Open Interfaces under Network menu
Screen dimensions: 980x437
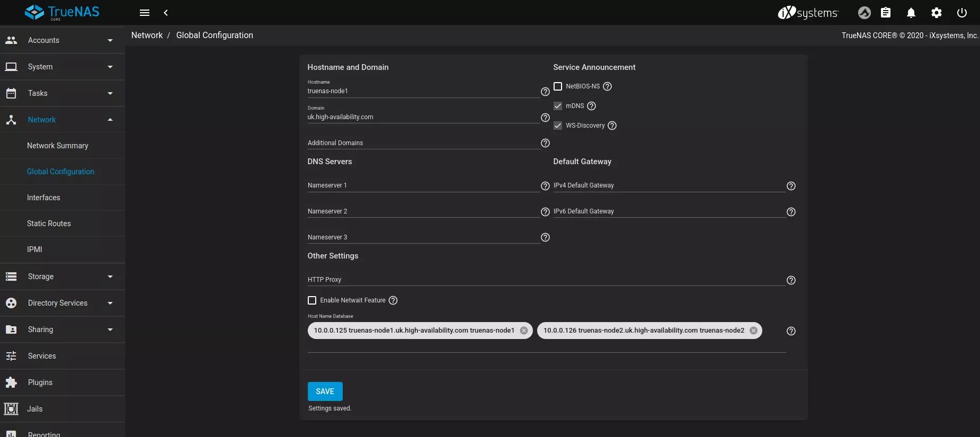click(43, 198)
